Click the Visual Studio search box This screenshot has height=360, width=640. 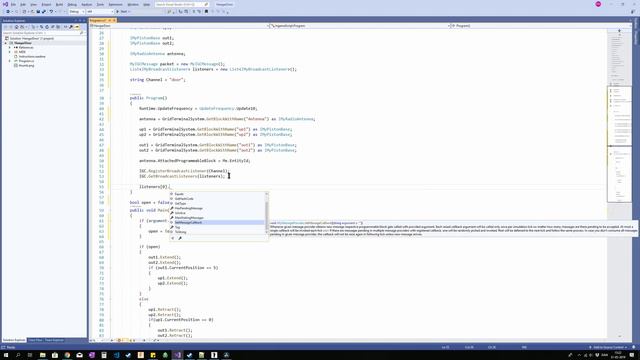tap(182, 4)
